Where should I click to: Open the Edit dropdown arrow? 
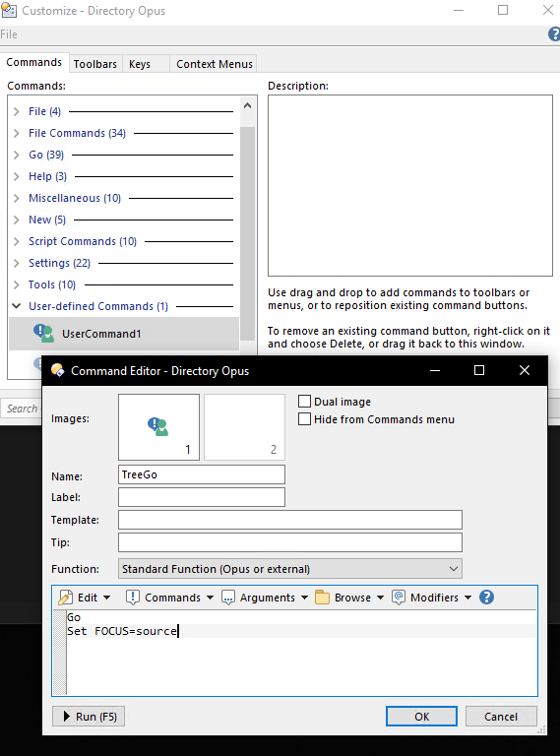107,598
